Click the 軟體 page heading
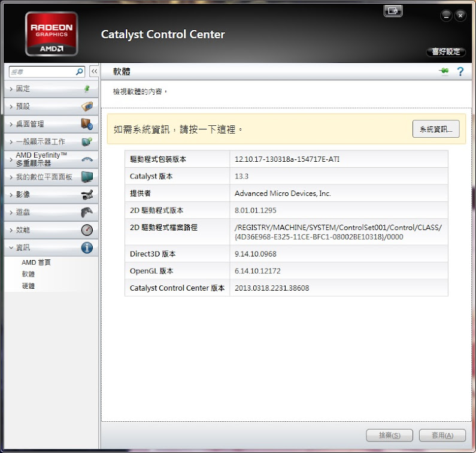Image resolution: width=476 pixels, height=453 pixels. (x=122, y=71)
